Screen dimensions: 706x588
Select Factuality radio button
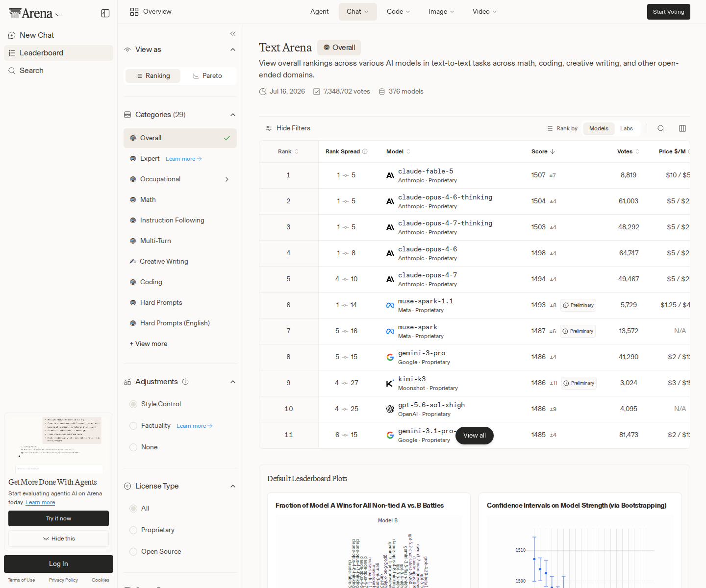click(x=133, y=426)
